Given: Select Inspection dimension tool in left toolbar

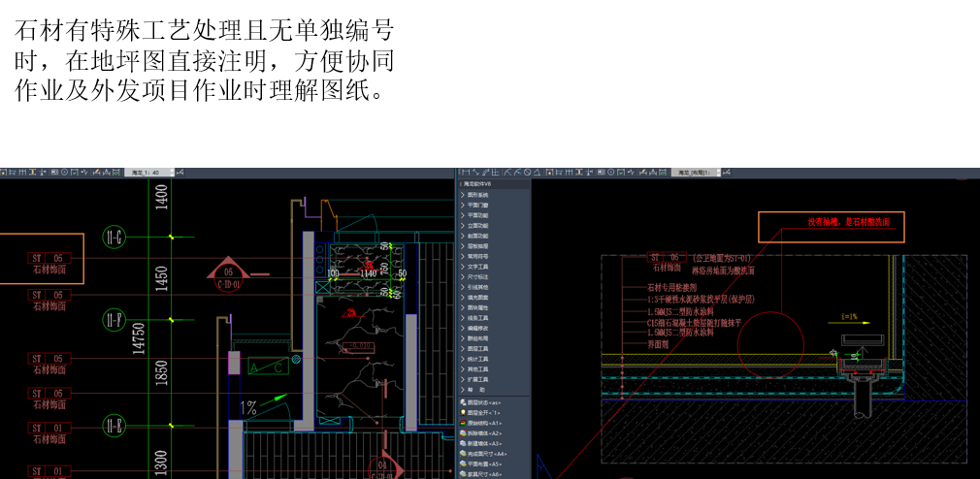Looking at the screenshot, I should tap(75, 173).
